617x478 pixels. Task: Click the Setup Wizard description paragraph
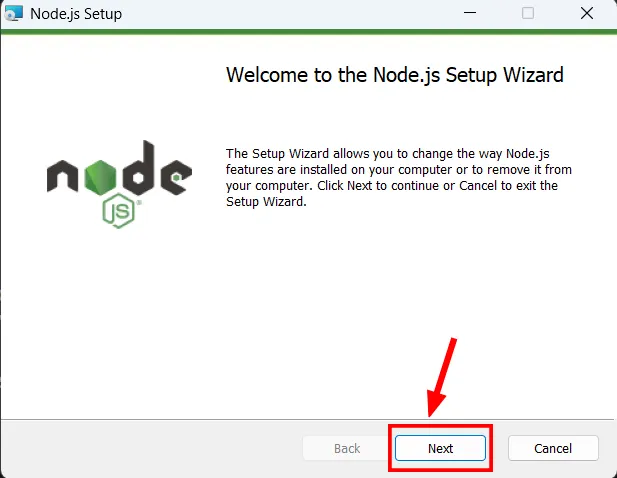(399, 177)
